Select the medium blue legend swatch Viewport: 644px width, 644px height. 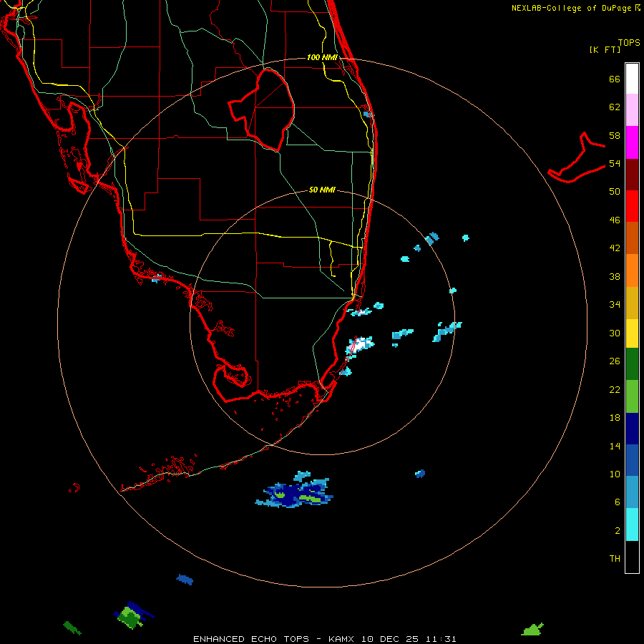(x=632, y=460)
